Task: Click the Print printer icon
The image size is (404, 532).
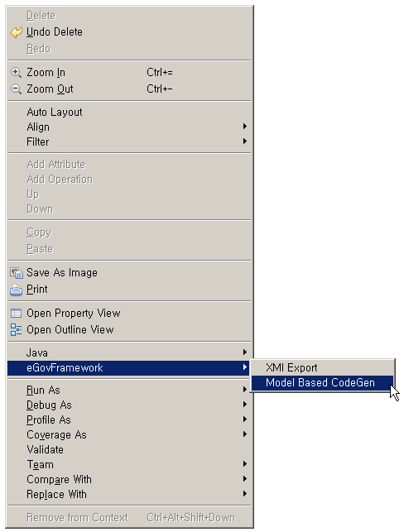Action: tap(16, 290)
